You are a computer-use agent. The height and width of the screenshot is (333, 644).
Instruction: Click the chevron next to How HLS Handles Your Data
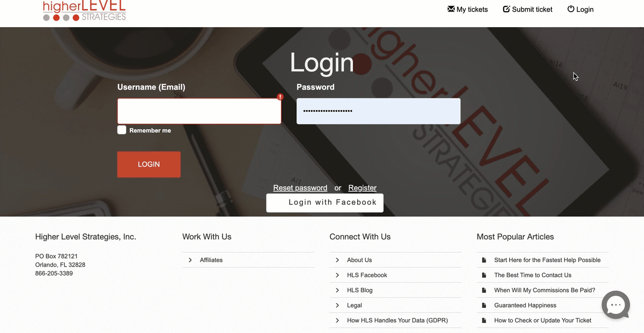(337, 320)
